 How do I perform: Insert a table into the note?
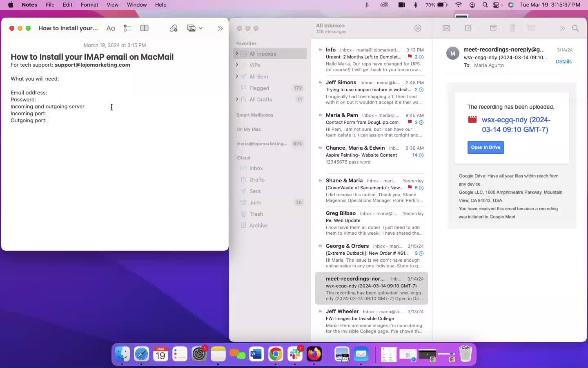[x=145, y=28]
